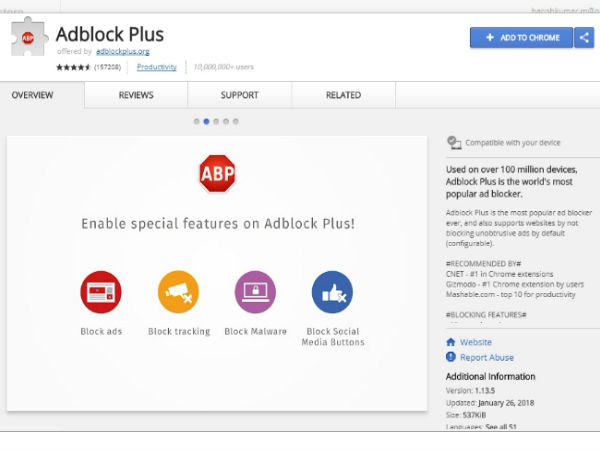The image size is (600, 450).
Task: Click the Adblock Plus puzzle-piece extension icon
Action: (x=29, y=37)
